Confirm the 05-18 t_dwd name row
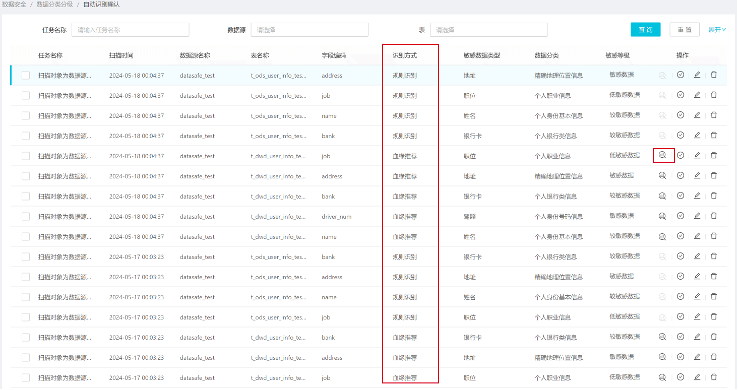 pos(681,236)
